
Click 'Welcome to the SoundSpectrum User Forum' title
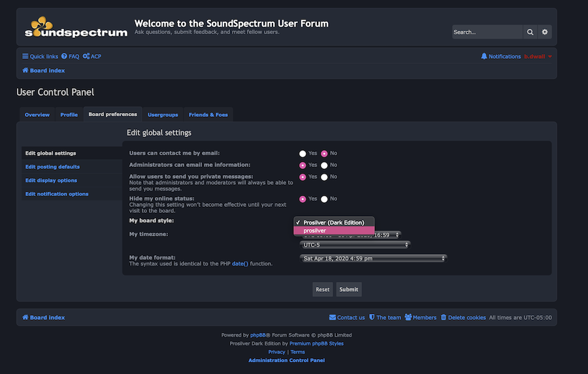[231, 23]
